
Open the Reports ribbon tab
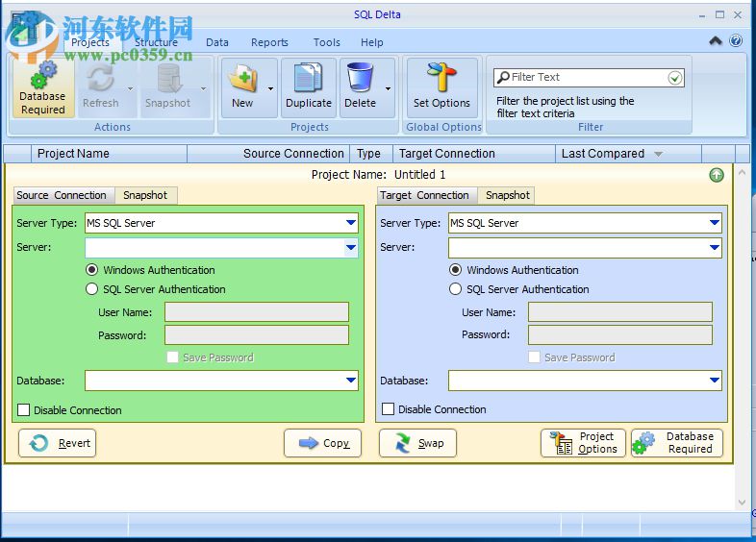point(269,42)
